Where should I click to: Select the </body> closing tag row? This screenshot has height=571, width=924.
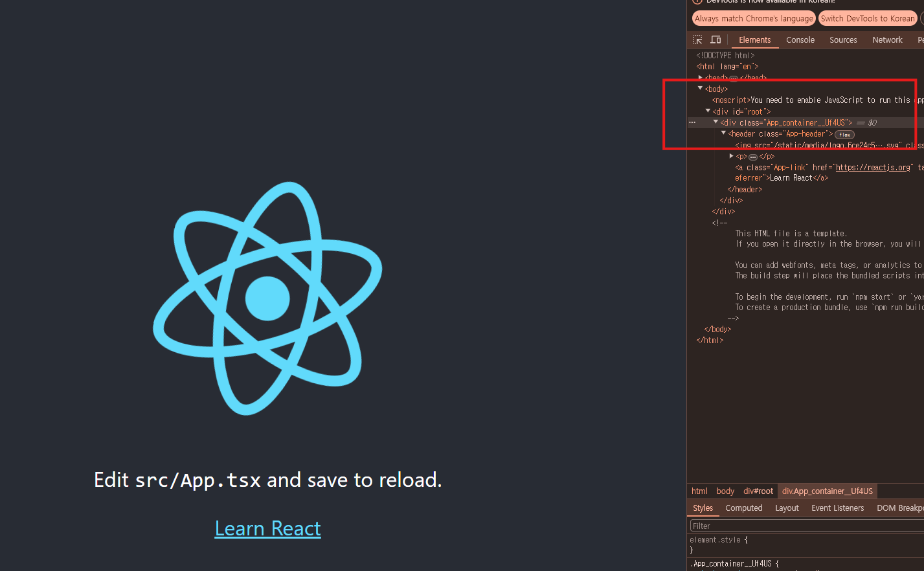(717, 330)
